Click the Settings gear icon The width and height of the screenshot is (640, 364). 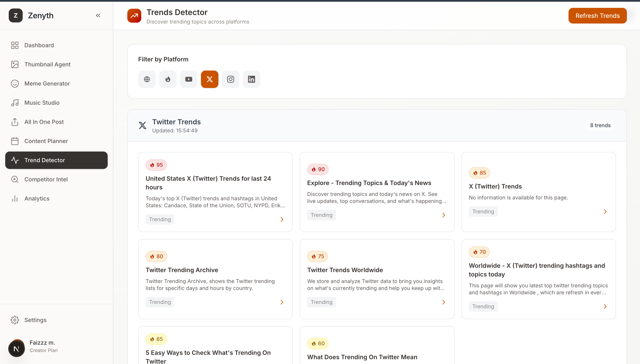[x=15, y=320]
